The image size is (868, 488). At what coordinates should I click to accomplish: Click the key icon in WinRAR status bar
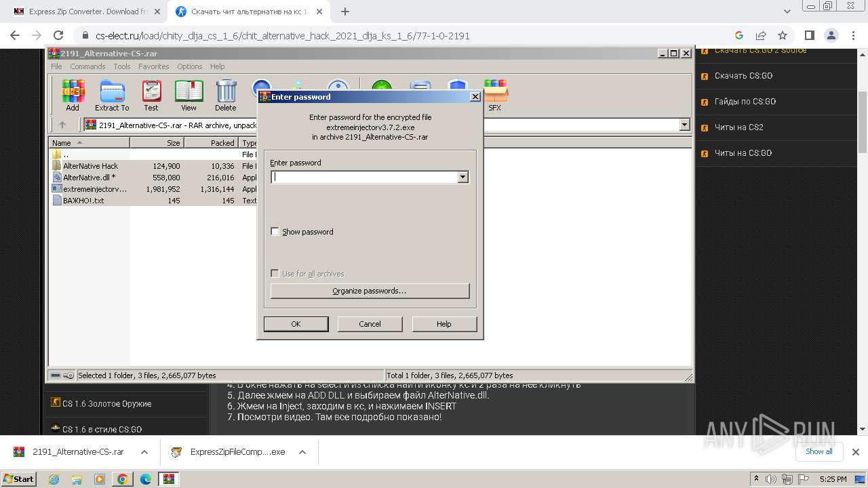pyautogui.click(x=68, y=375)
